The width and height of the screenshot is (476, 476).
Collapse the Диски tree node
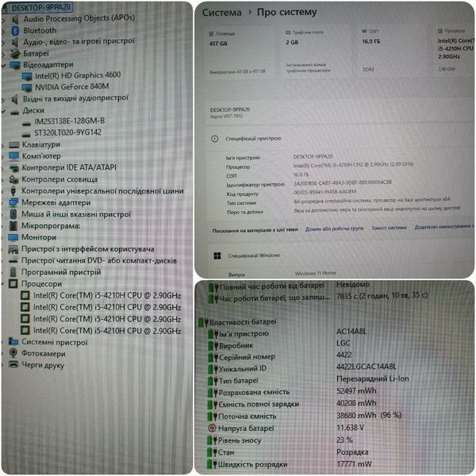(x=4, y=111)
